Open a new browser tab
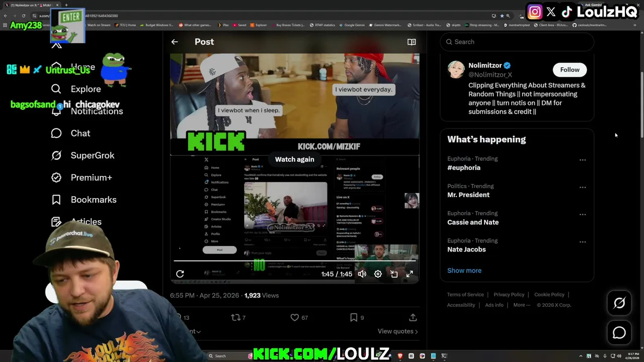This screenshot has width=644, height=362. point(66,5)
